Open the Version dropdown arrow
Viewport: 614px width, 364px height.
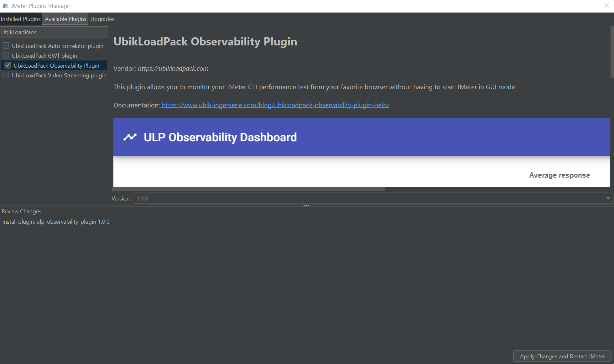click(x=608, y=199)
